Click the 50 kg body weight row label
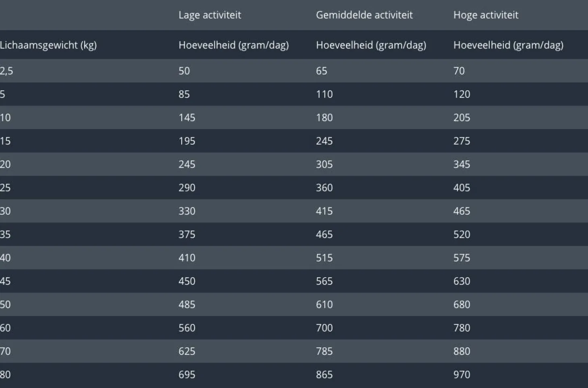The width and height of the screenshot is (588, 388). [x=5, y=305]
